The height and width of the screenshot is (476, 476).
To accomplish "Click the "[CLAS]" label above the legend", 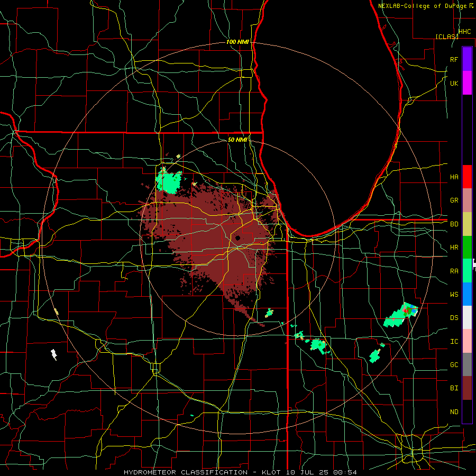I will tap(447, 36).
